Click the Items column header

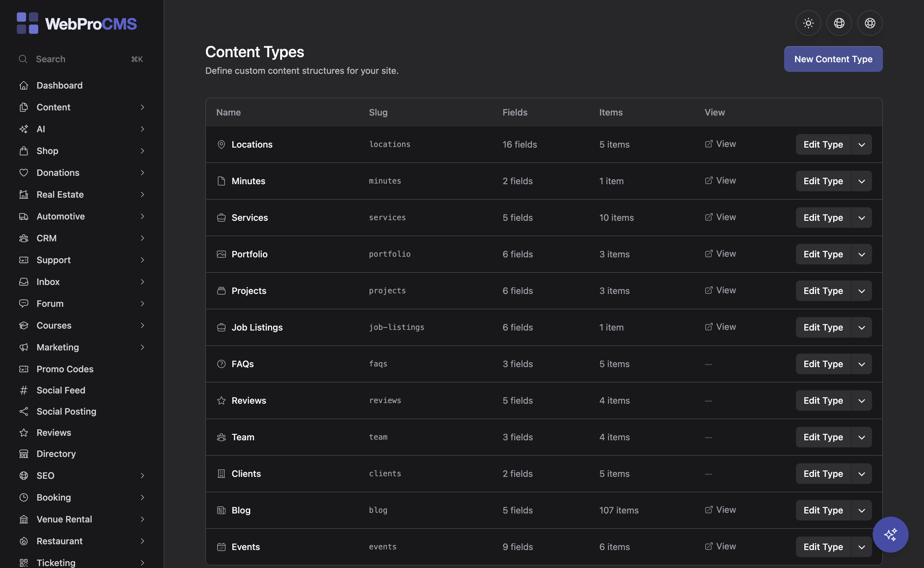pos(611,112)
